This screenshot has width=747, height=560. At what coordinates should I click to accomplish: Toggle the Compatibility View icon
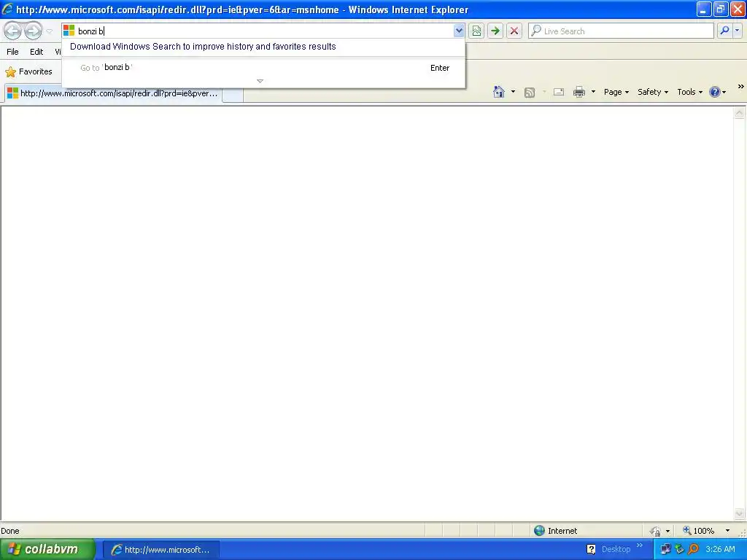point(476,31)
